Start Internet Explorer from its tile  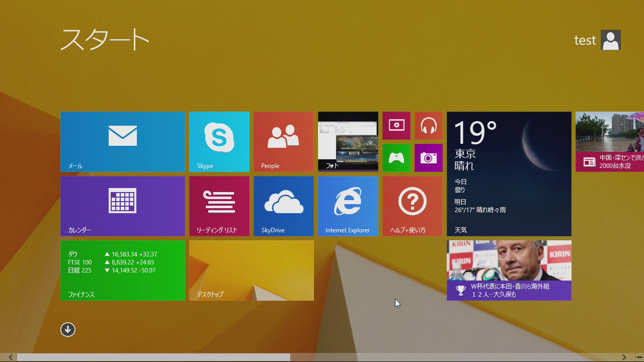click(348, 206)
